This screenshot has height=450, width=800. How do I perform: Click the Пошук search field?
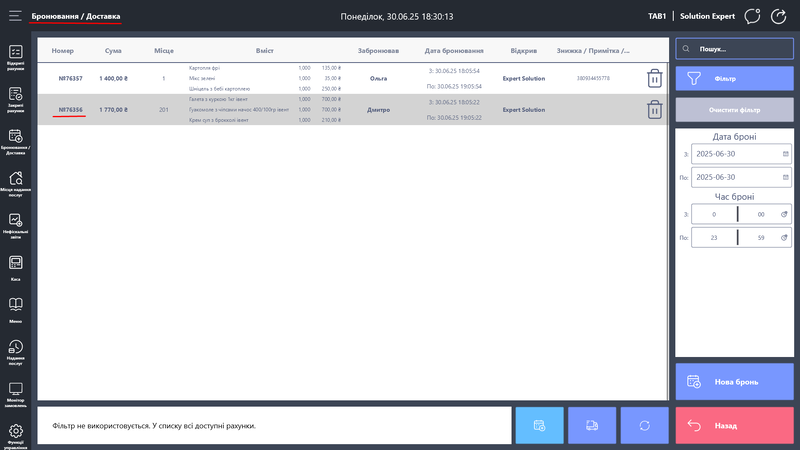tap(735, 48)
